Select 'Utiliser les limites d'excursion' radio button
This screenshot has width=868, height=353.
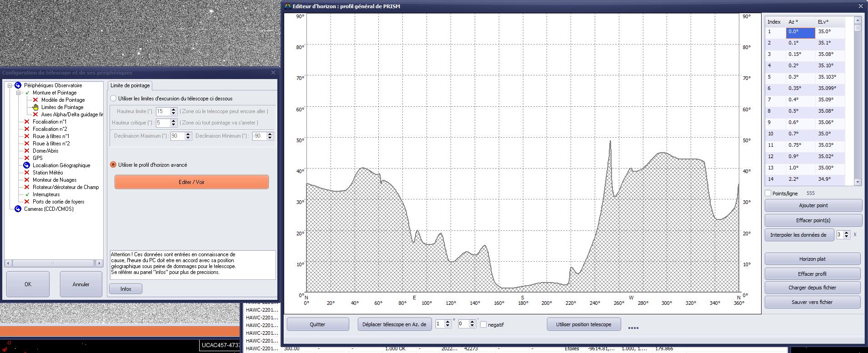coord(113,99)
